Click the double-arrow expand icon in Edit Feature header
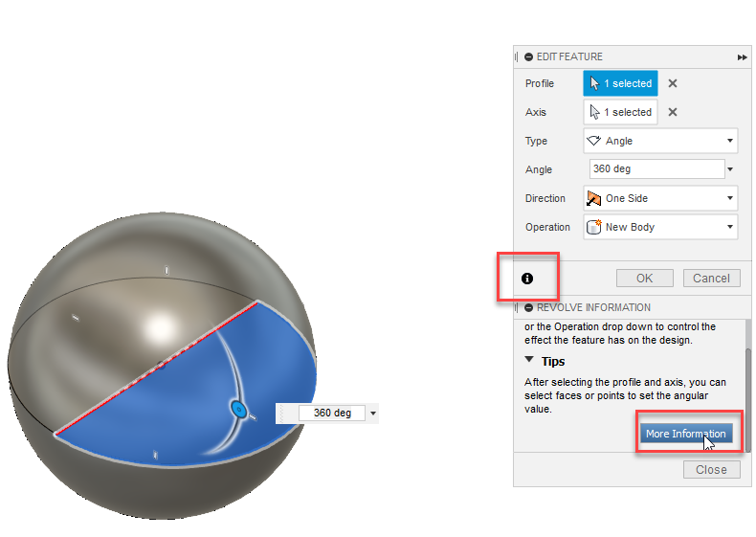 [x=742, y=57]
